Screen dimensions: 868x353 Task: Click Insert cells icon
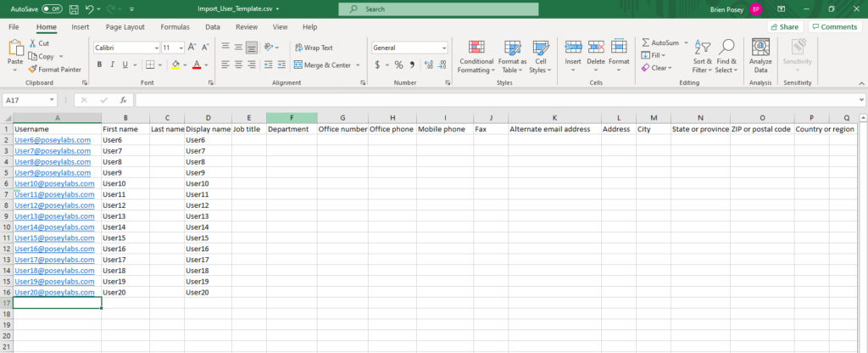click(x=573, y=48)
